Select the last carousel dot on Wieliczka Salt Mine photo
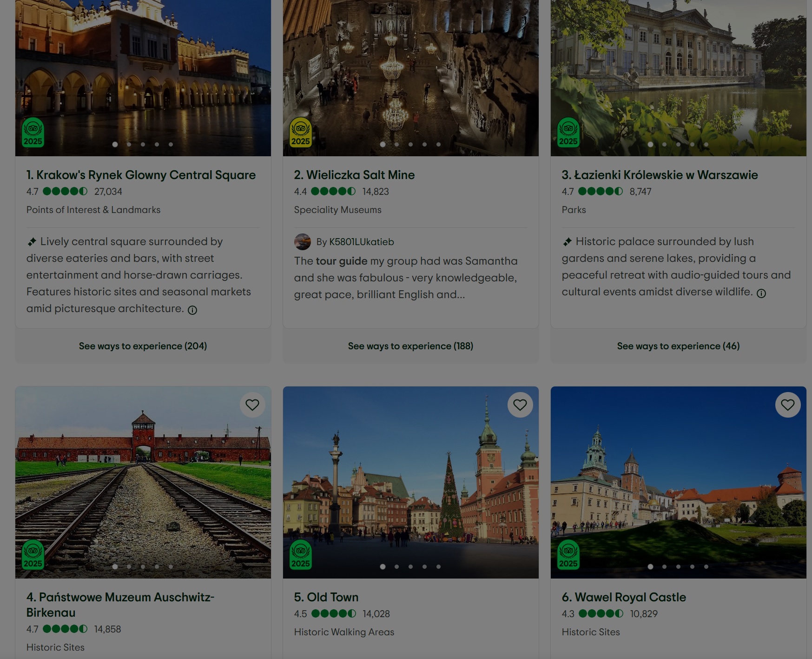The width and height of the screenshot is (812, 659). [x=438, y=144]
